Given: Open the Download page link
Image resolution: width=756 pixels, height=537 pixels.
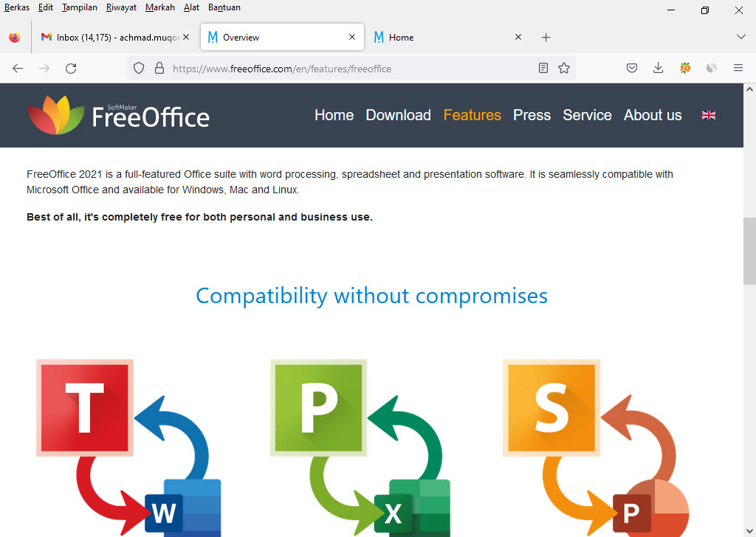Looking at the screenshot, I should 398,115.
